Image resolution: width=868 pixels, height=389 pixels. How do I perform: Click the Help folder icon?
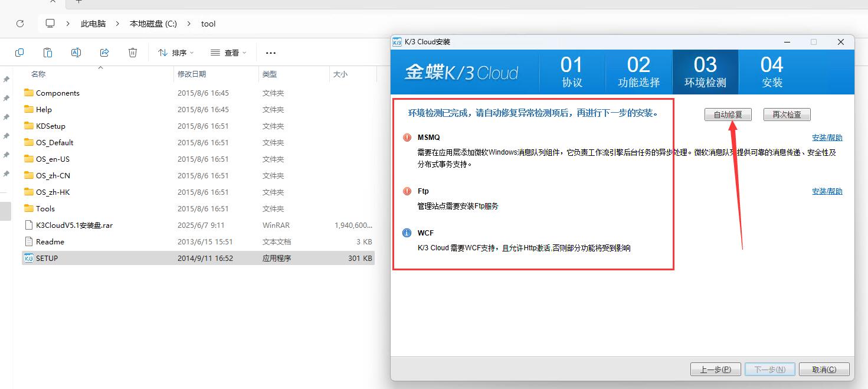click(x=29, y=109)
